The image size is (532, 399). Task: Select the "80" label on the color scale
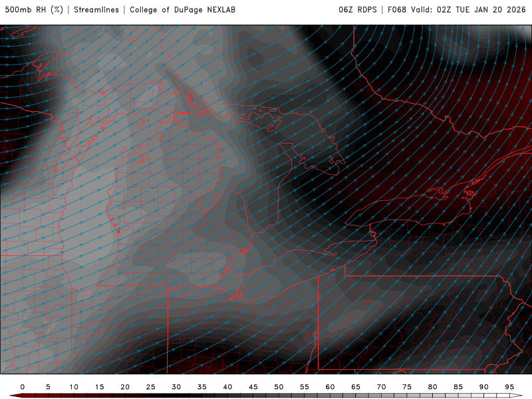pos(433,387)
